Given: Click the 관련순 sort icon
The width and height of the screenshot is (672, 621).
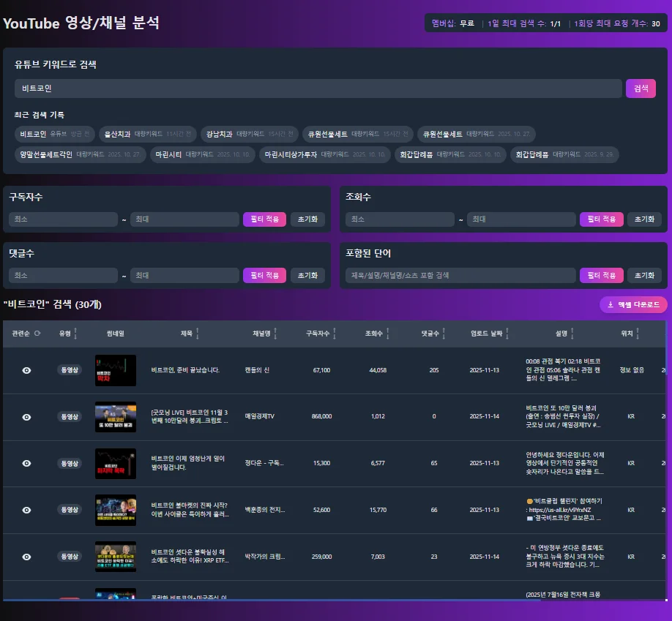Looking at the screenshot, I should 40,332.
